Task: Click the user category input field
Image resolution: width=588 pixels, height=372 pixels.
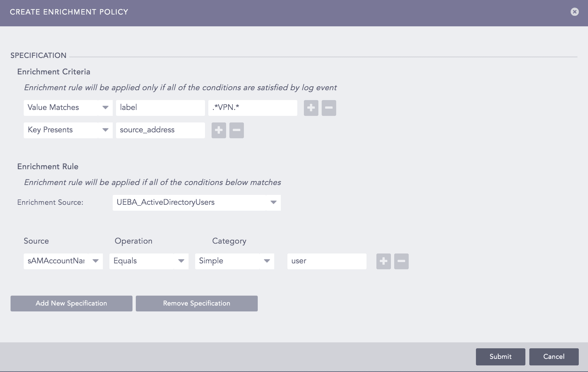Action: click(x=327, y=261)
